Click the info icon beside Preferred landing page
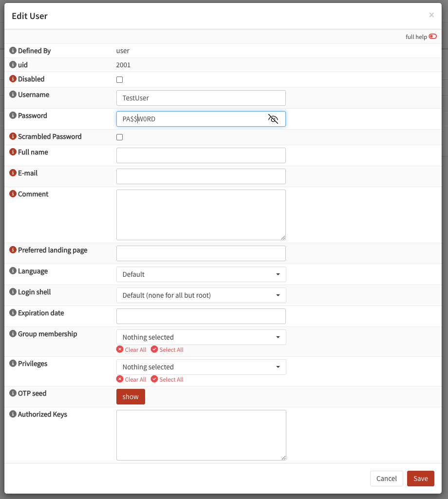448x499 pixels. pyautogui.click(x=13, y=250)
